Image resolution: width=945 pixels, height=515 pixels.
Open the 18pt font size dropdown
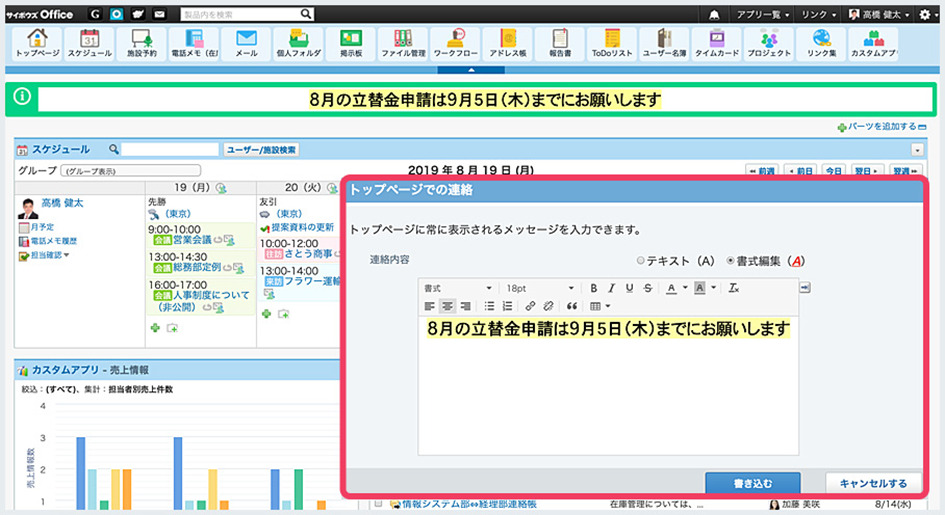[540, 288]
